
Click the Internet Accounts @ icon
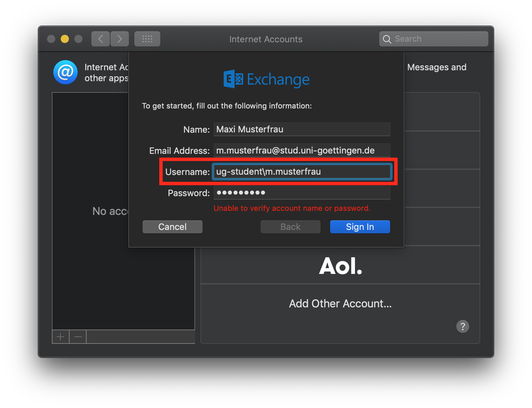(x=65, y=72)
